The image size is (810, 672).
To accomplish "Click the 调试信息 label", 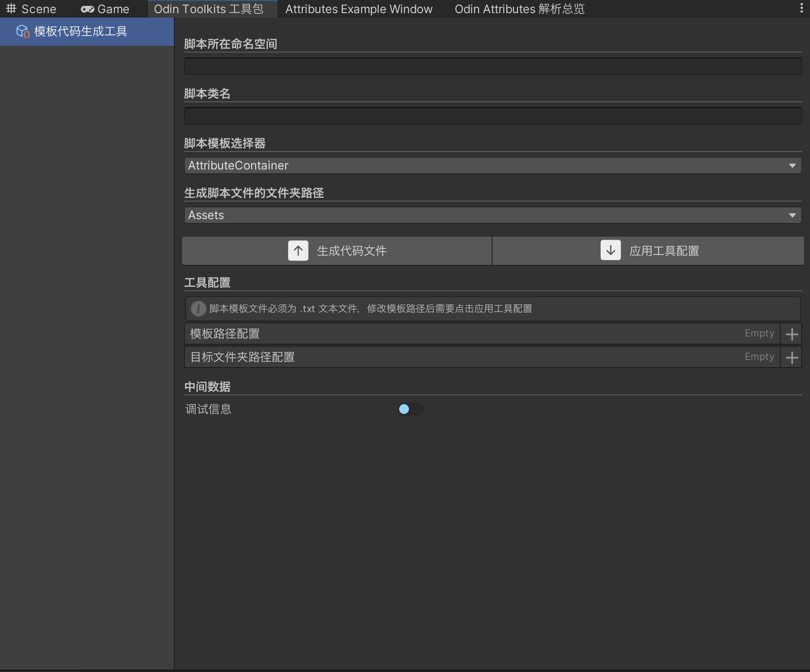I will pyautogui.click(x=208, y=409).
